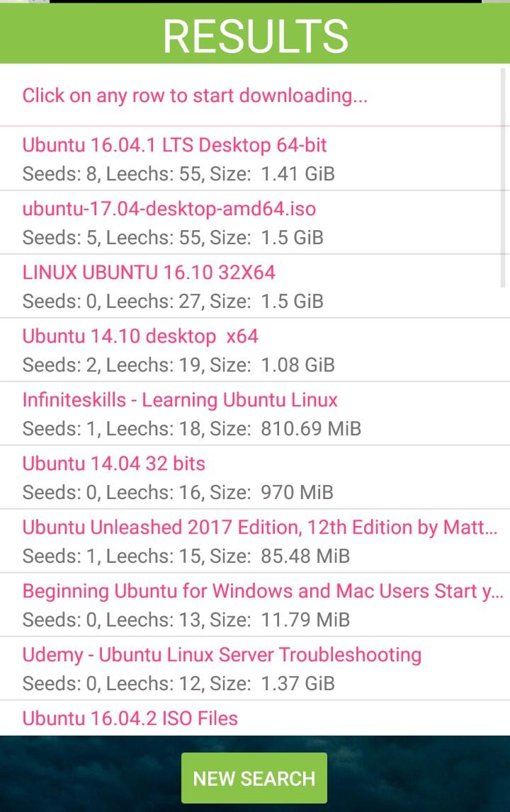Select the ubuntu-17.04-desktop-amd64.iso result
This screenshot has height=812, width=510.
tap(169, 209)
